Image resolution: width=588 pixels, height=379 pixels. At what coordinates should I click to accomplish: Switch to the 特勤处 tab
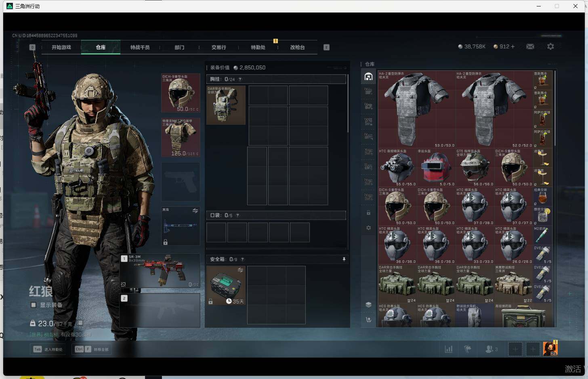click(x=258, y=47)
